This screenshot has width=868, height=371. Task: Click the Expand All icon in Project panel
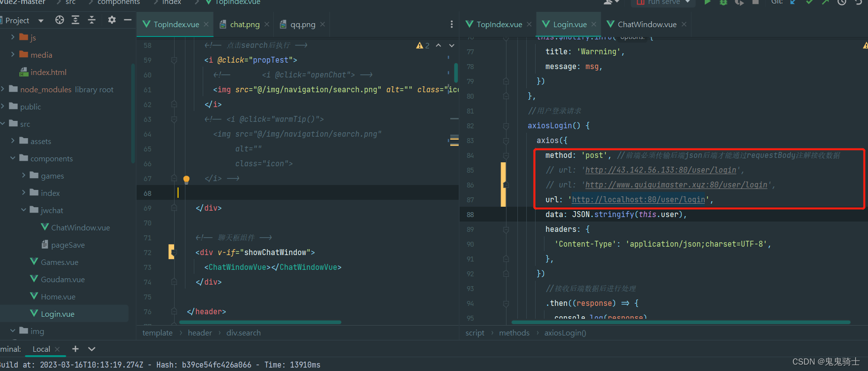point(75,20)
